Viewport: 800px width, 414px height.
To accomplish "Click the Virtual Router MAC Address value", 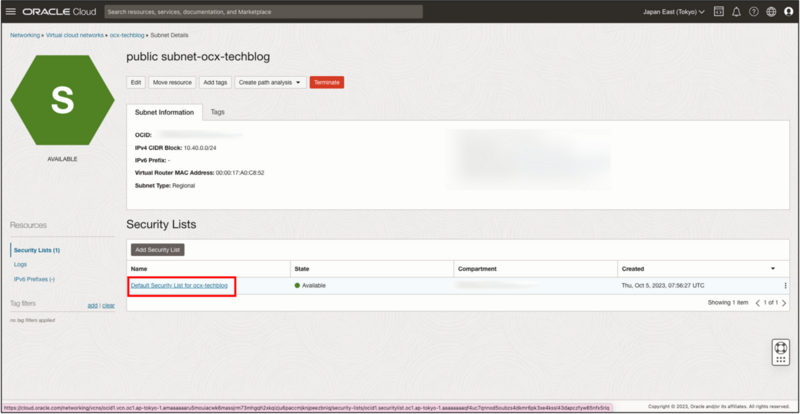I will (240, 173).
